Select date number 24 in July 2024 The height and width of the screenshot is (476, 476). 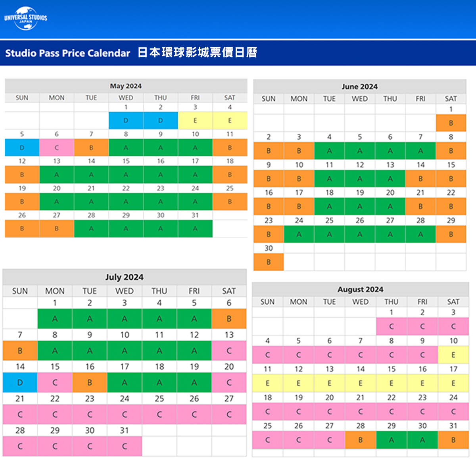pyautogui.click(x=125, y=398)
